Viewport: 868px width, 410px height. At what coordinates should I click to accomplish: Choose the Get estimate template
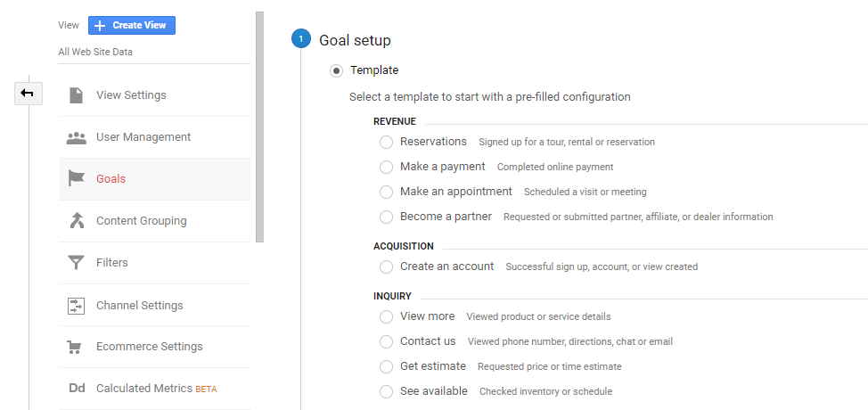coord(386,366)
